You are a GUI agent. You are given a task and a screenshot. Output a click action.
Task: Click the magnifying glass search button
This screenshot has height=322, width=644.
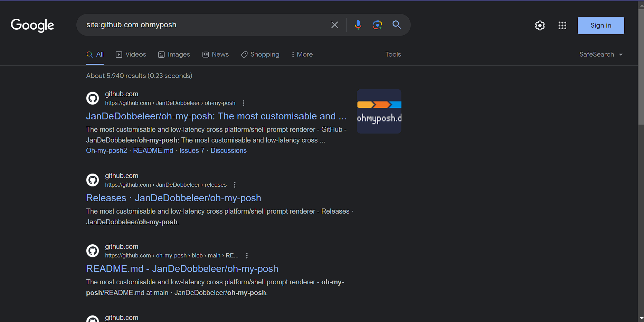tap(396, 25)
